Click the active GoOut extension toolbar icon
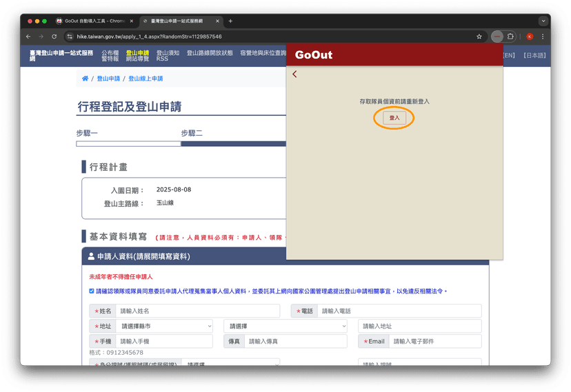 (x=497, y=37)
